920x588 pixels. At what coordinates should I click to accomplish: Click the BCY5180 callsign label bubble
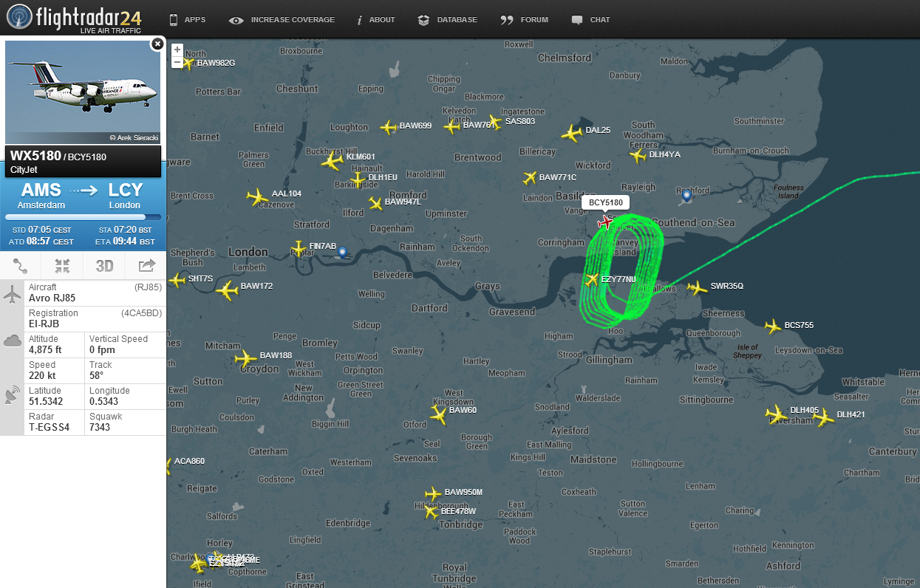coord(606,202)
